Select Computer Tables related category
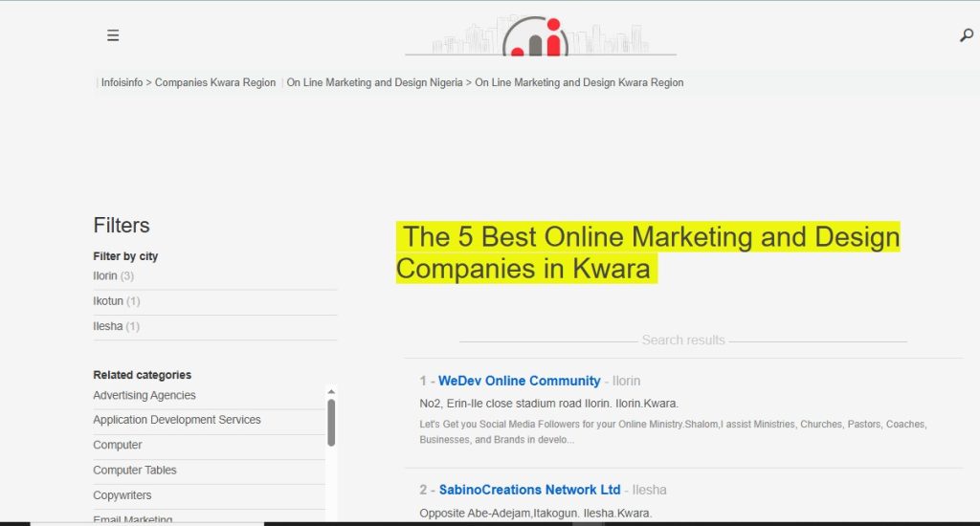 [x=135, y=470]
